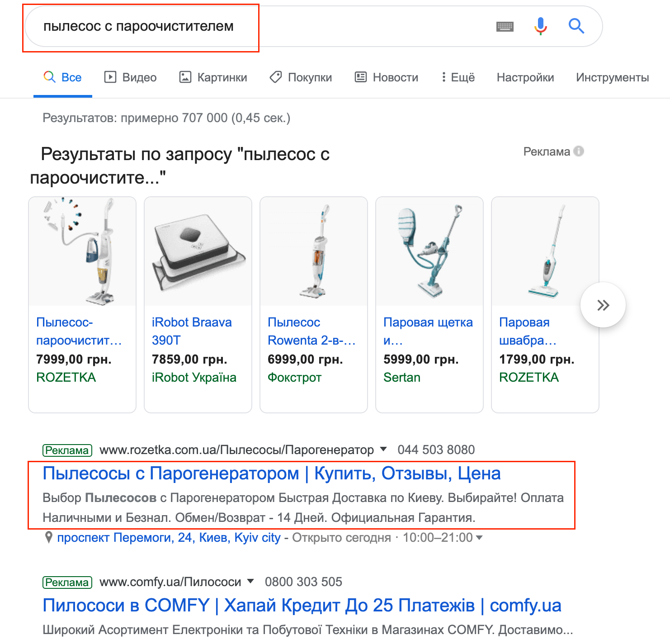Viewport: 670px width, 644px height.
Task: Click the virtual keyboard icon
Action: [505, 27]
